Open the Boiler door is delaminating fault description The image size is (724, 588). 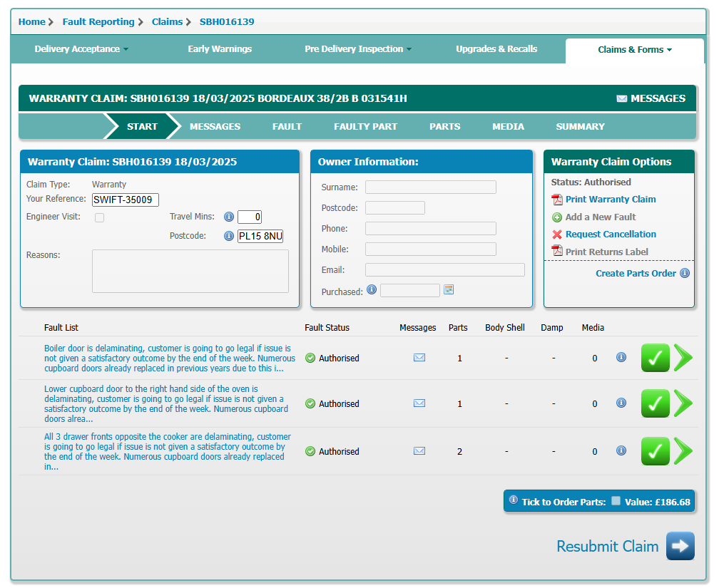170,359
